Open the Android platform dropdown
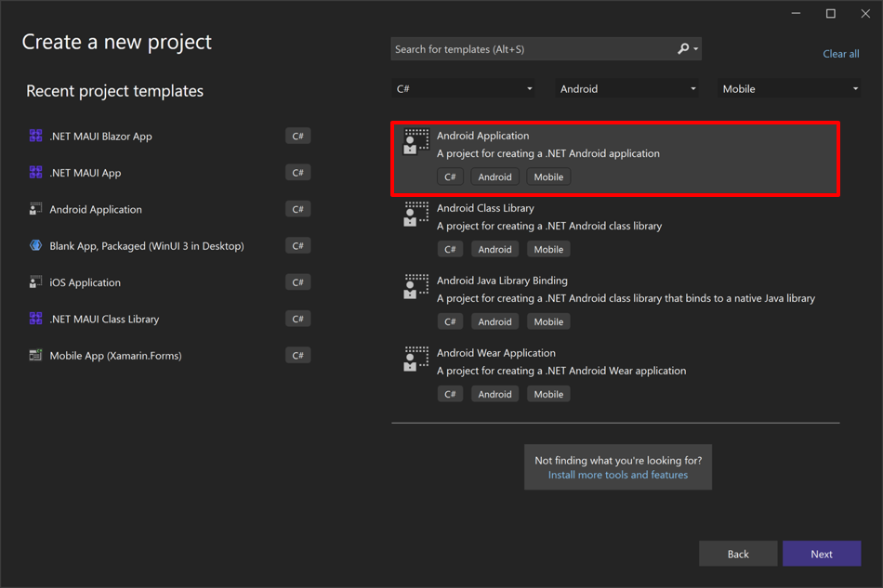The width and height of the screenshot is (883, 588). [x=627, y=88]
